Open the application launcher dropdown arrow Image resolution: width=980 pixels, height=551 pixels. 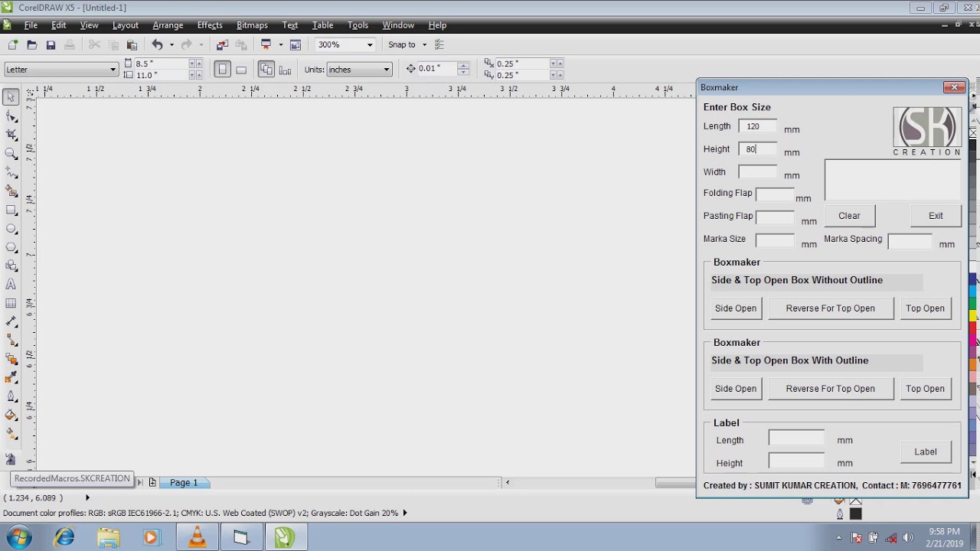(280, 45)
